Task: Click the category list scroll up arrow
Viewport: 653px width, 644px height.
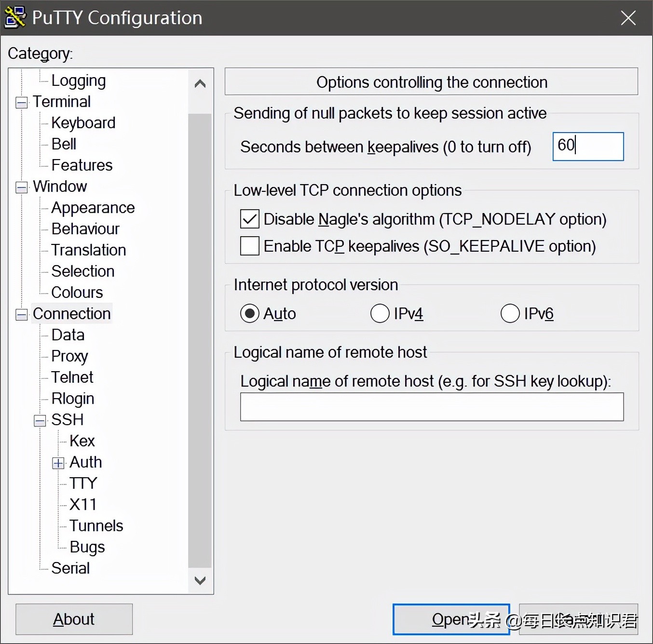Action: click(200, 84)
